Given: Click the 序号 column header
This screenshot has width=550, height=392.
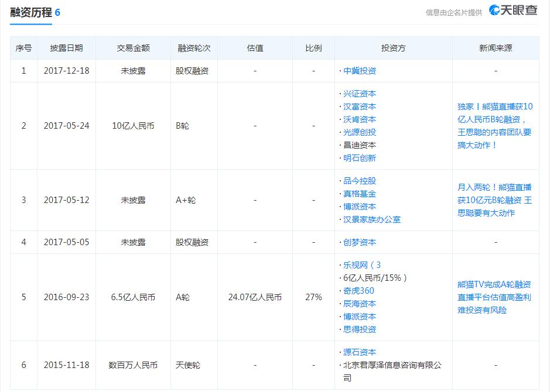Looking at the screenshot, I should click(23, 48).
